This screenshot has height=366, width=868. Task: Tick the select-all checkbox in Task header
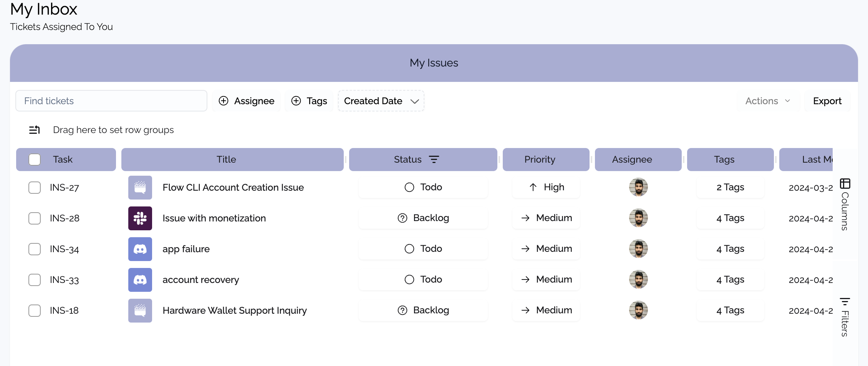pos(35,160)
